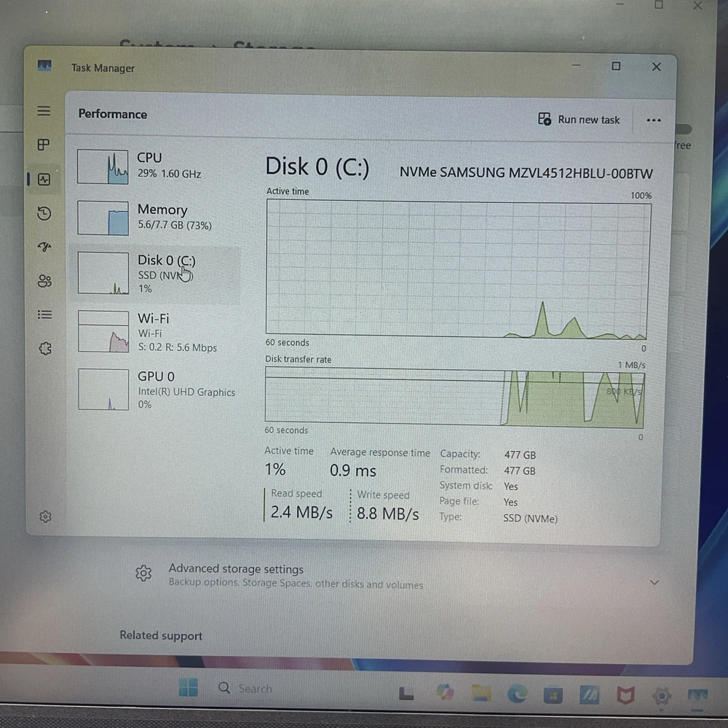
Task: Open the Startup apps page icon
Action: coord(44,248)
